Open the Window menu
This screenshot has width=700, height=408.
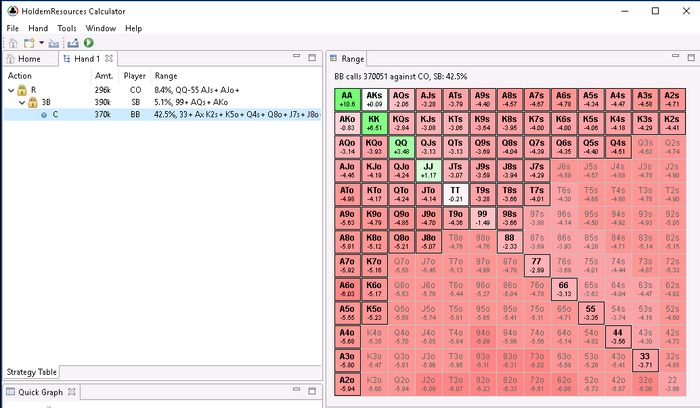[101, 28]
